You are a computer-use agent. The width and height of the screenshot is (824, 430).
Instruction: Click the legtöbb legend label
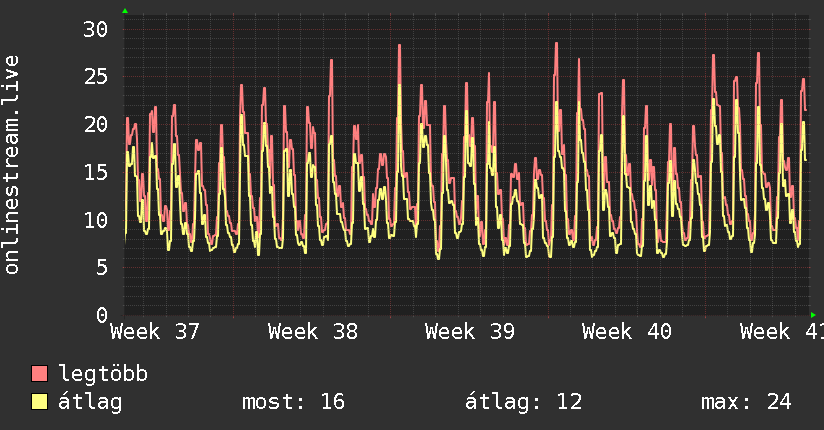tap(103, 374)
